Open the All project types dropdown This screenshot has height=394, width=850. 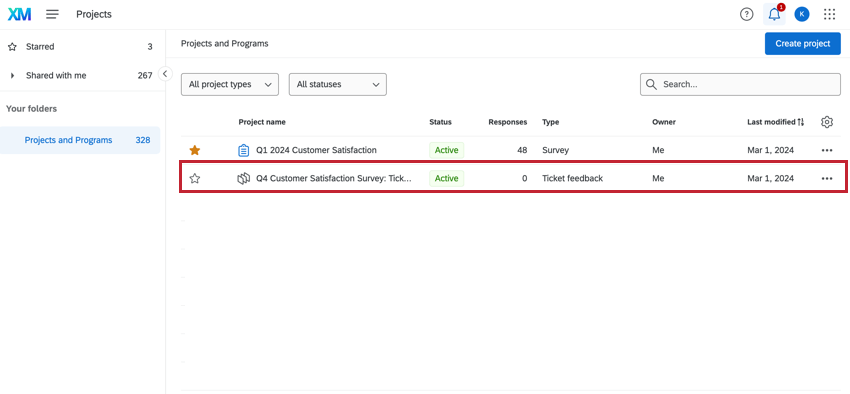coord(230,85)
